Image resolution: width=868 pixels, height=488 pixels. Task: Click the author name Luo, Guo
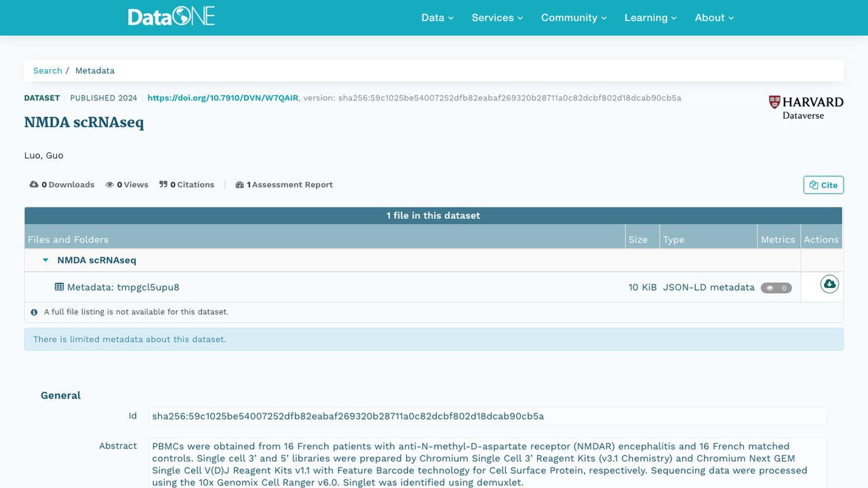pos(44,155)
